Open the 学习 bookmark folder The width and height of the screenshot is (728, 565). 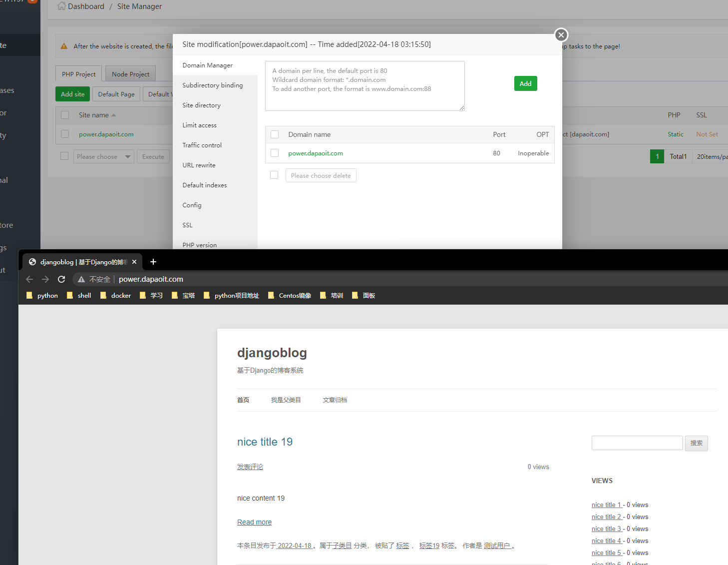[x=151, y=296]
